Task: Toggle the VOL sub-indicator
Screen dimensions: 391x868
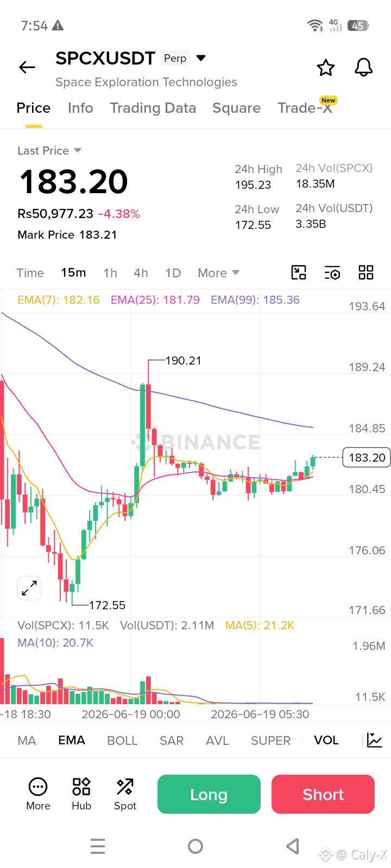Action: (x=326, y=740)
